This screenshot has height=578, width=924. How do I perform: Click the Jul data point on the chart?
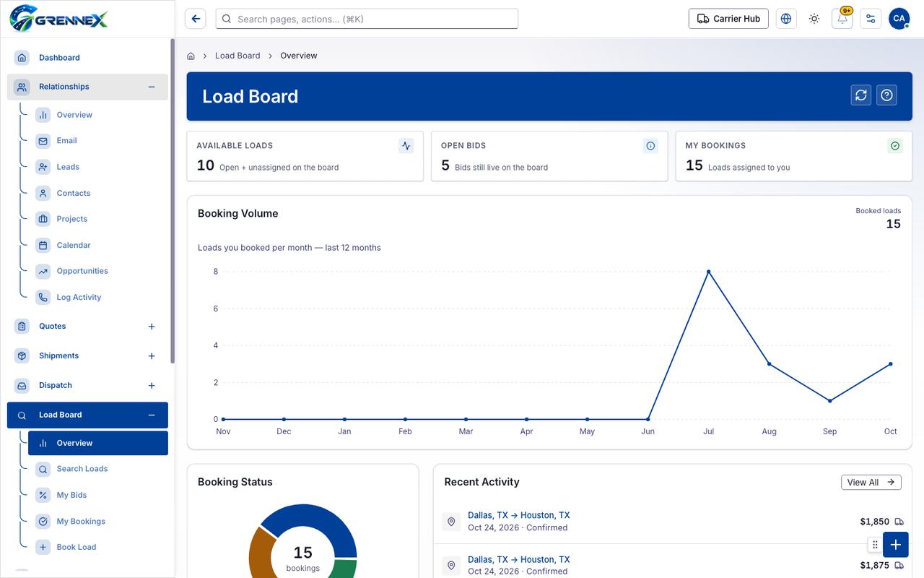pos(708,272)
